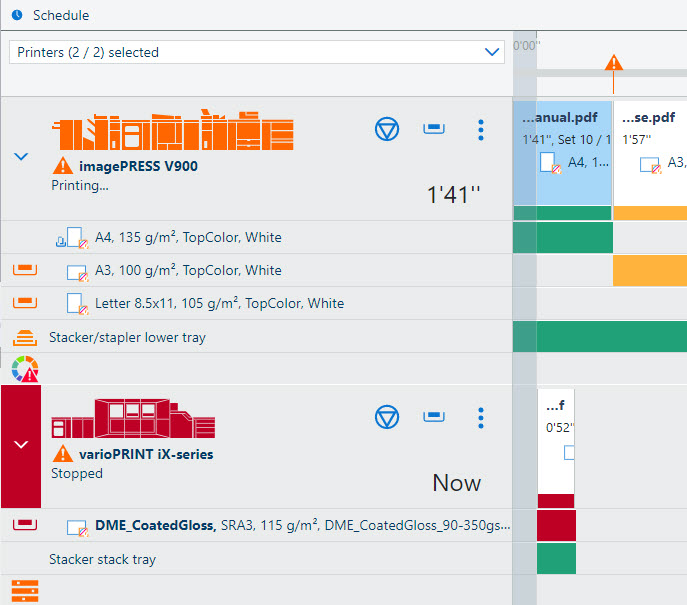
Task: Click the A4 135 g/m² media sheet icon
Action: [x=78, y=238]
